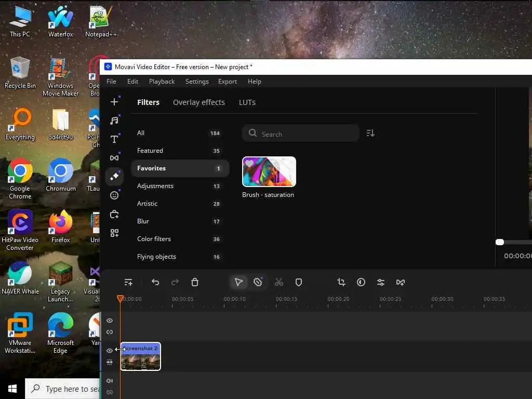Open the File menu

coord(111,82)
